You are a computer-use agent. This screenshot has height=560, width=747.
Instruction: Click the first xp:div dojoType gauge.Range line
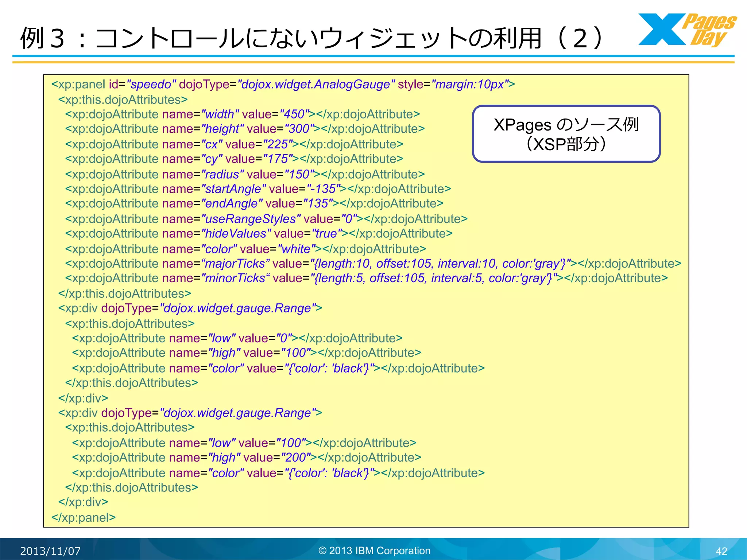[x=190, y=308]
